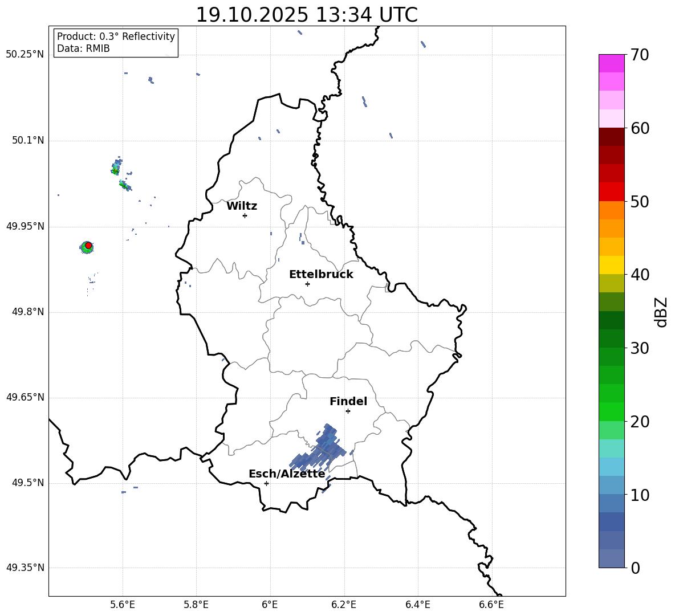
Task: Click the 49.95°N latitude label
Action: (x=25, y=227)
